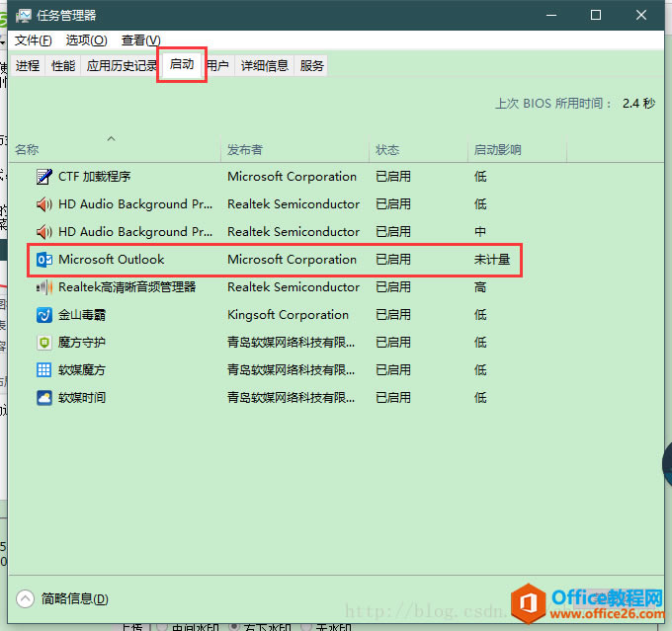Click the 金山毒霸 icon

point(43,315)
